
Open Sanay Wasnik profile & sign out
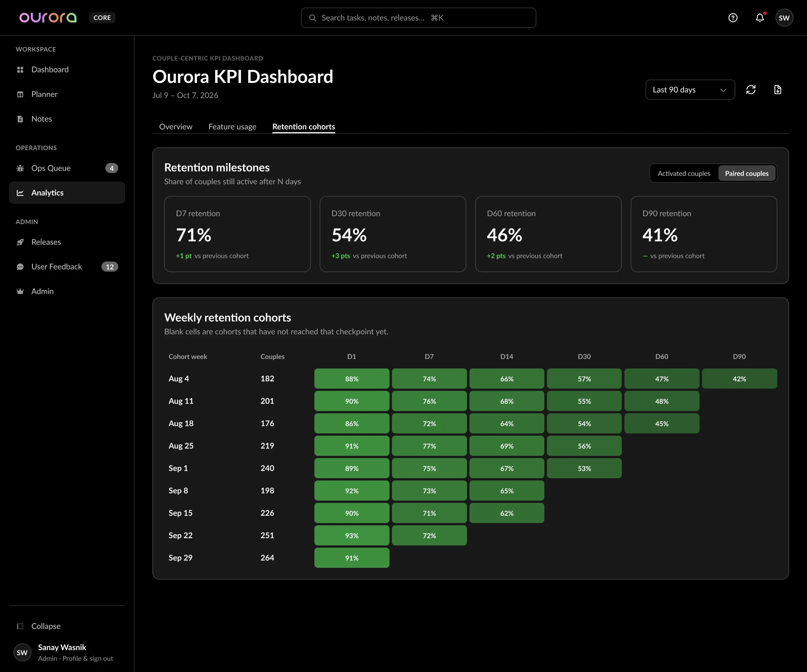tap(67, 653)
